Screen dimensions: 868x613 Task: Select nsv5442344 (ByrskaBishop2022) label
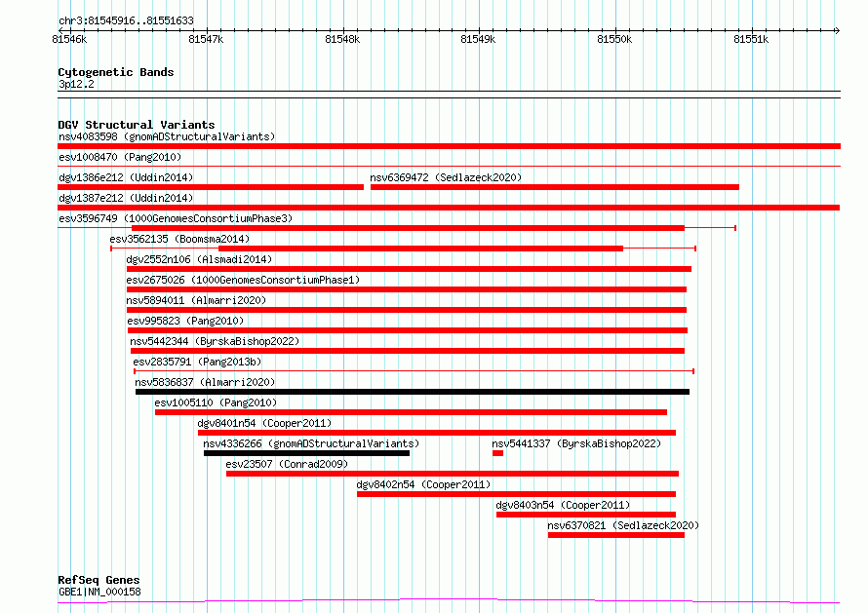pyautogui.click(x=215, y=341)
